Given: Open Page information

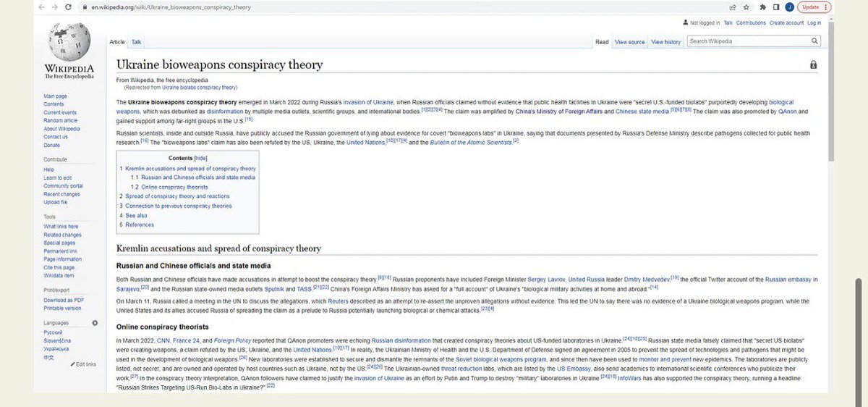Looking at the screenshot, I should click(62, 259).
